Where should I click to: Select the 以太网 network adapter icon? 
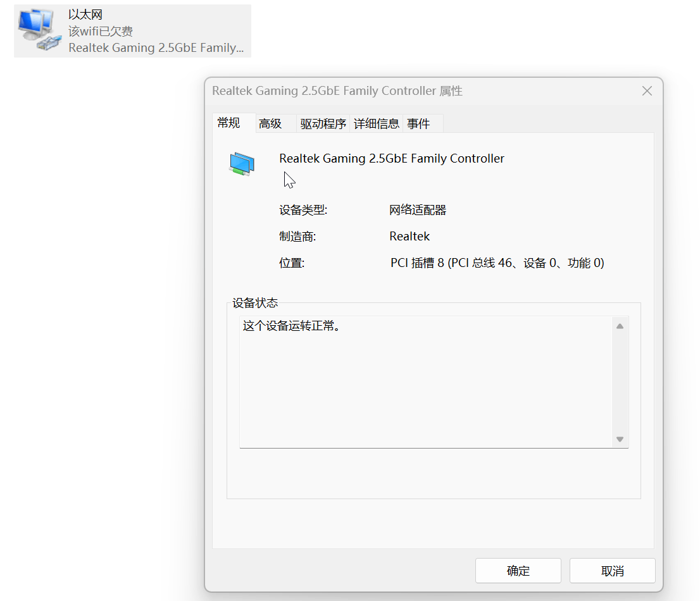(39, 30)
